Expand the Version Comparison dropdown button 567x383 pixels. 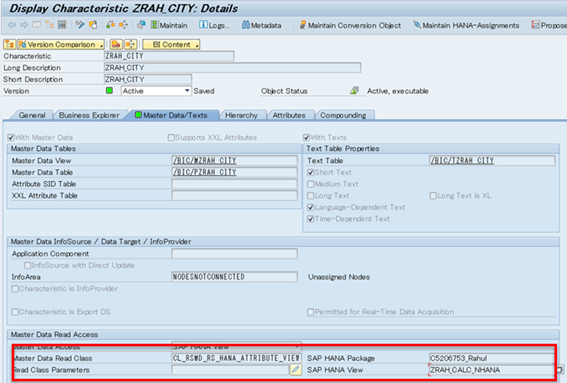coord(61,44)
